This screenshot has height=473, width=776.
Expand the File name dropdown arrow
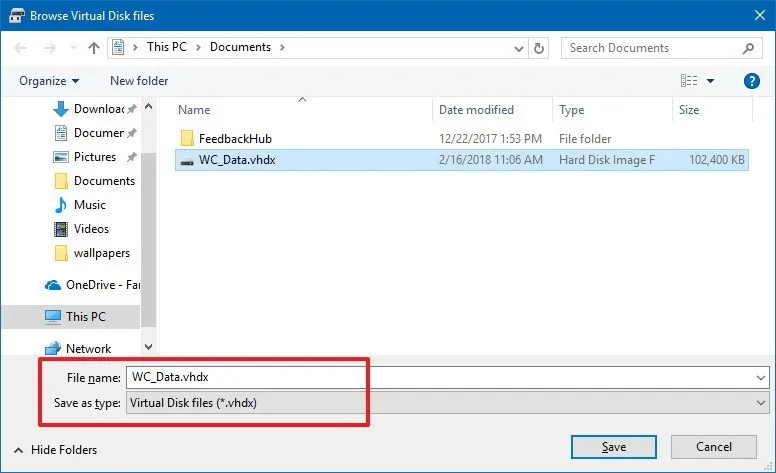coord(761,378)
